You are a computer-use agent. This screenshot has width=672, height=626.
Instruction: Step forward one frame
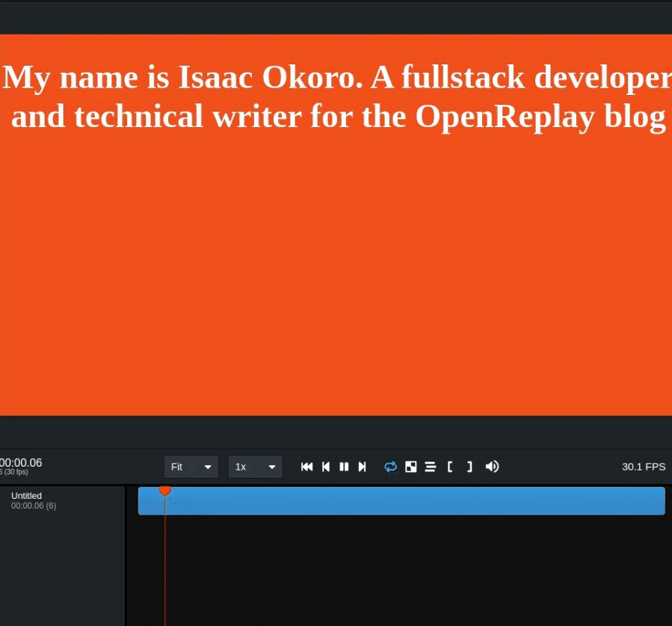click(x=362, y=467)
